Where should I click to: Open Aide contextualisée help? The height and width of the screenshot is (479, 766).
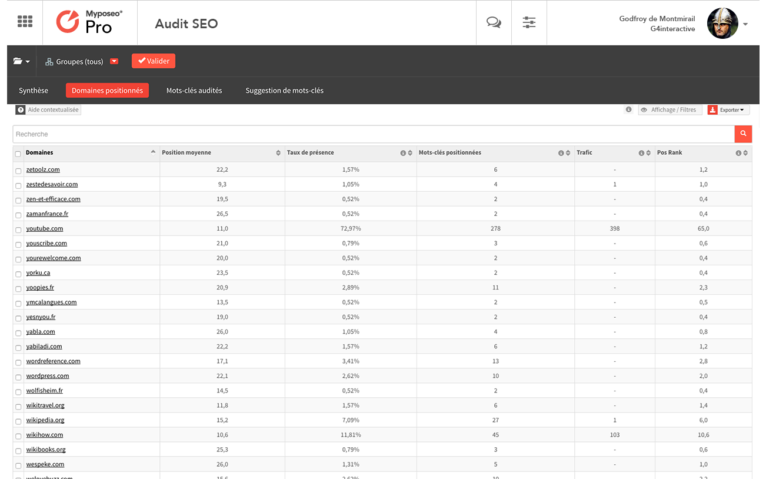[x=48, y=110]
